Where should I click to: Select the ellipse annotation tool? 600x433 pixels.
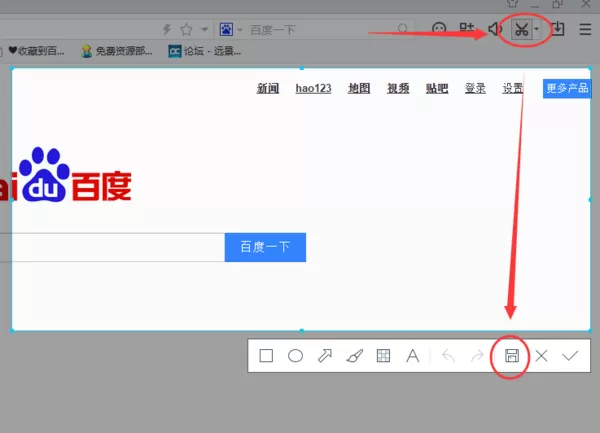click(x=295, y=356)
